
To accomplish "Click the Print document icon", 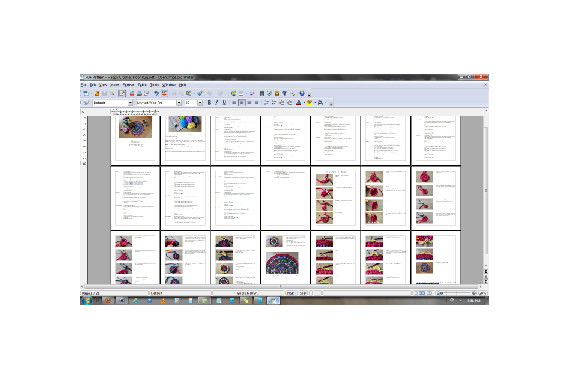I will pos(139,93).
